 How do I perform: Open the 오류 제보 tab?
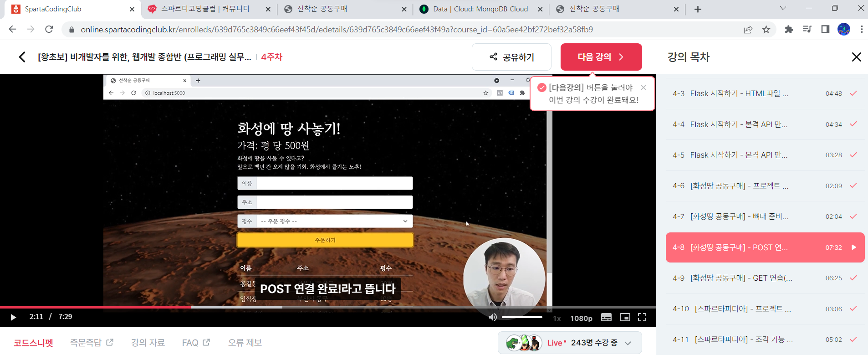click(245, 343)
